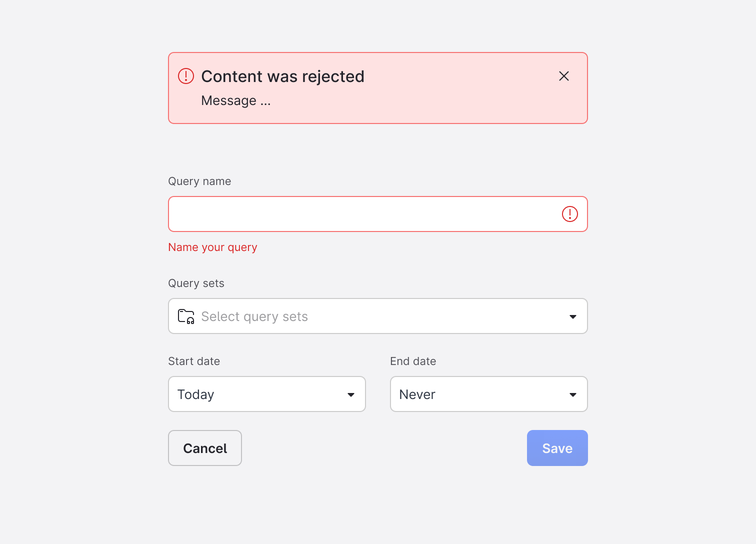Screen dimensions: 756x544
Task: Dismiss the Content was rejected alert
Action: [x=564, y=76]
